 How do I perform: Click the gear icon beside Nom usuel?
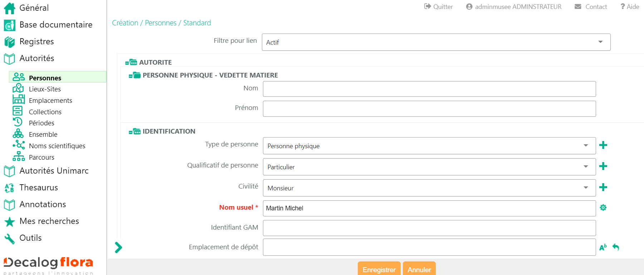coord(603,207)
